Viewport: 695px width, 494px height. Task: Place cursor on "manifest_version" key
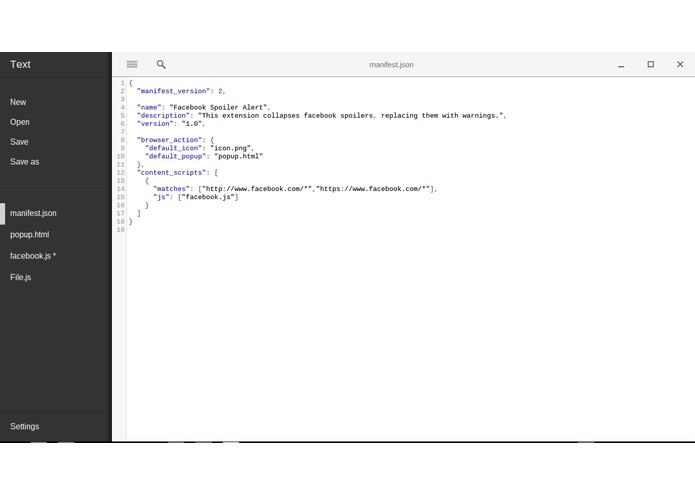tap(173, 91)
